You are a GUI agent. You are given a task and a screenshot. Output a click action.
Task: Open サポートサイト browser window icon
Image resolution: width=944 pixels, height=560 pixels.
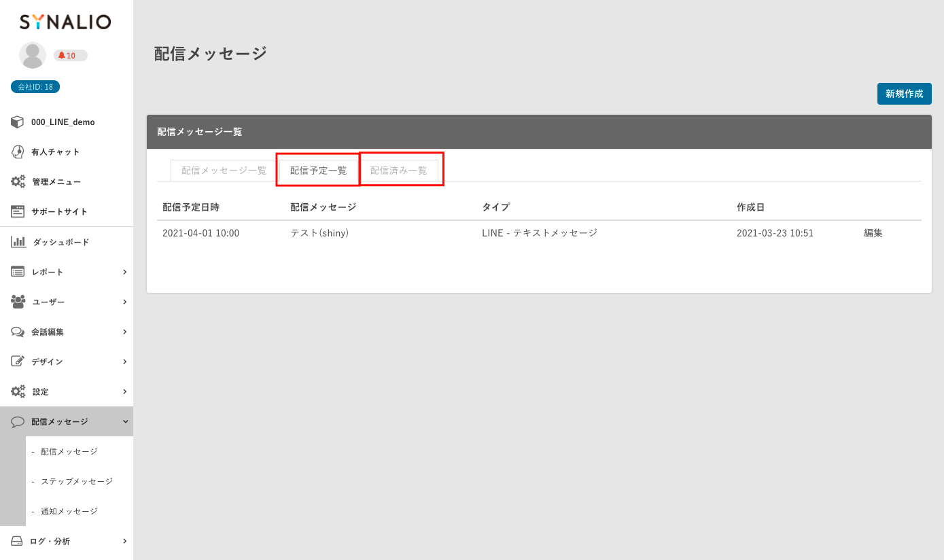(18, 211)
